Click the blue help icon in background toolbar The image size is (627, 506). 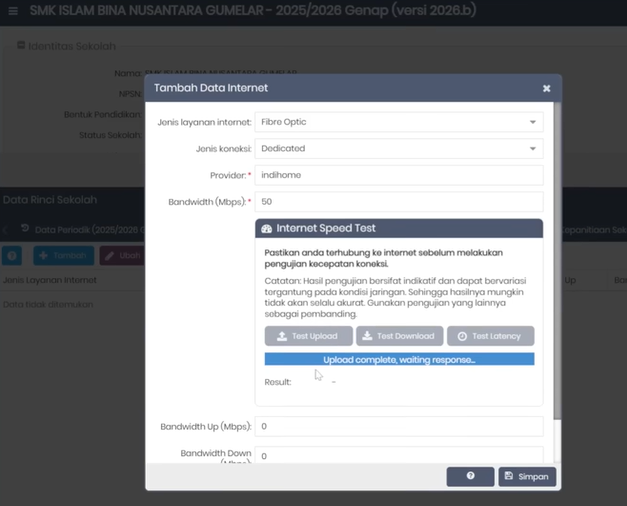pyautogui.click(x=12, y=256)
